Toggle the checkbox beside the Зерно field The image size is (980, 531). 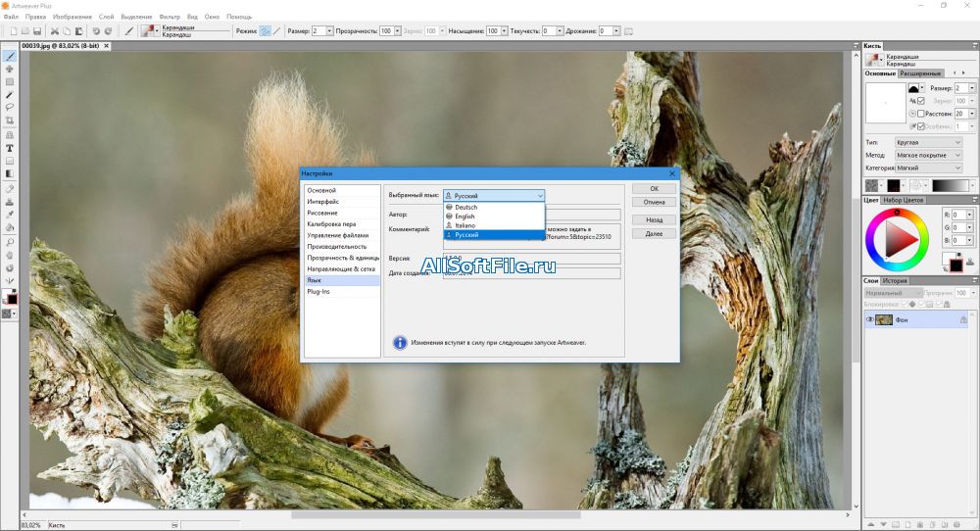[x=921, y=101]
